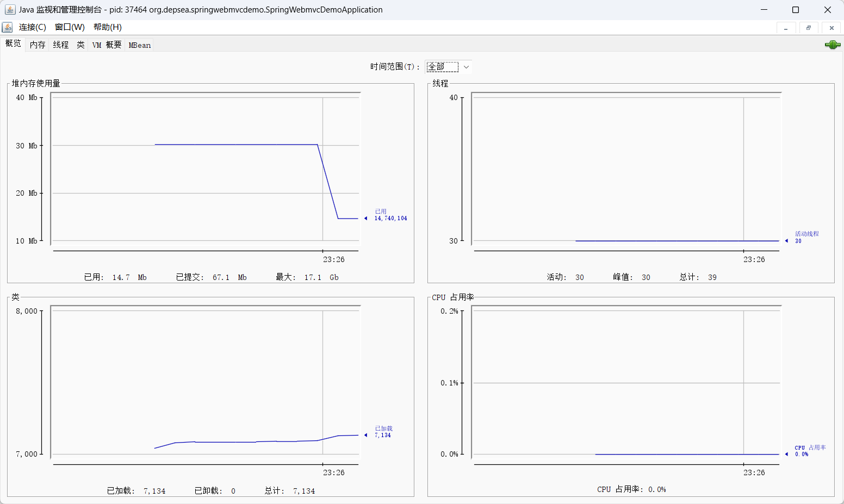This screenshot has width=844, height=504.
Task: Open the 窗口(W) menu
Action: pos(70,27)
